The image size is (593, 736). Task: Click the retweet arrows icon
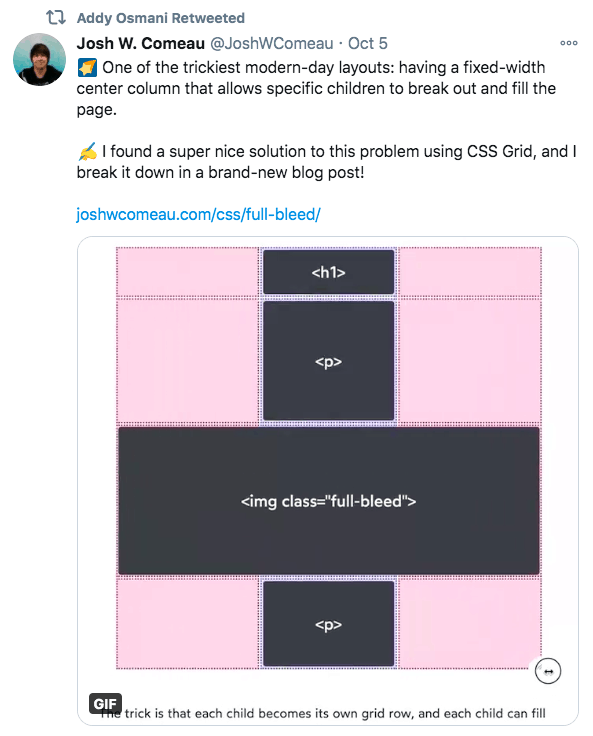55,18
